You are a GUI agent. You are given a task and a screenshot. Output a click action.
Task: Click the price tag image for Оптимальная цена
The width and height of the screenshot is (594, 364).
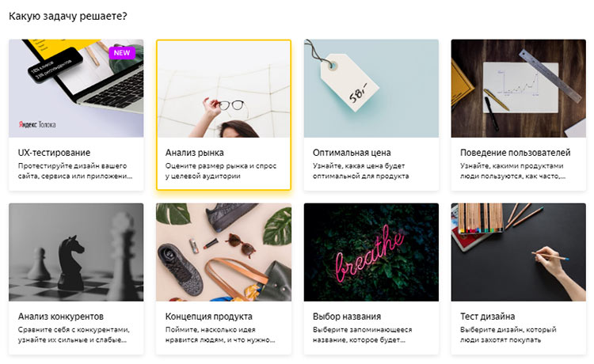pyautogui.click(x=371, y=88)
